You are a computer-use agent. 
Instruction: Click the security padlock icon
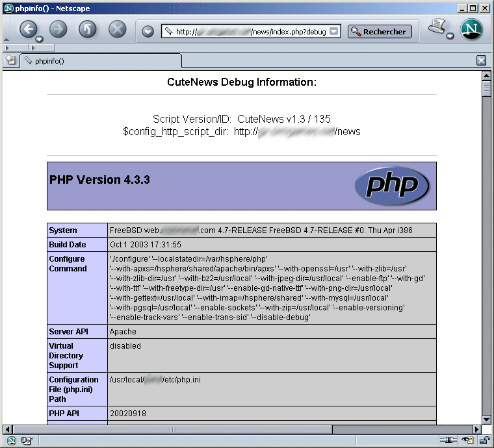pos(484,441)
